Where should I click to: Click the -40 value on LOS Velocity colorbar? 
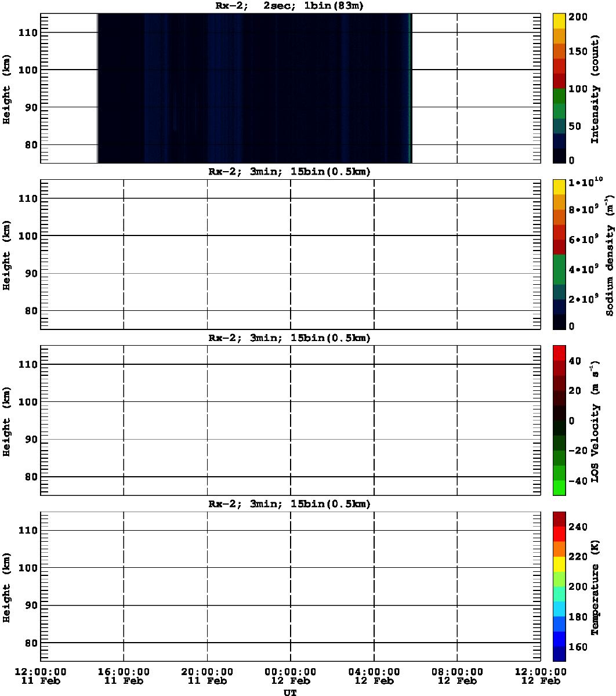[578, 481]
